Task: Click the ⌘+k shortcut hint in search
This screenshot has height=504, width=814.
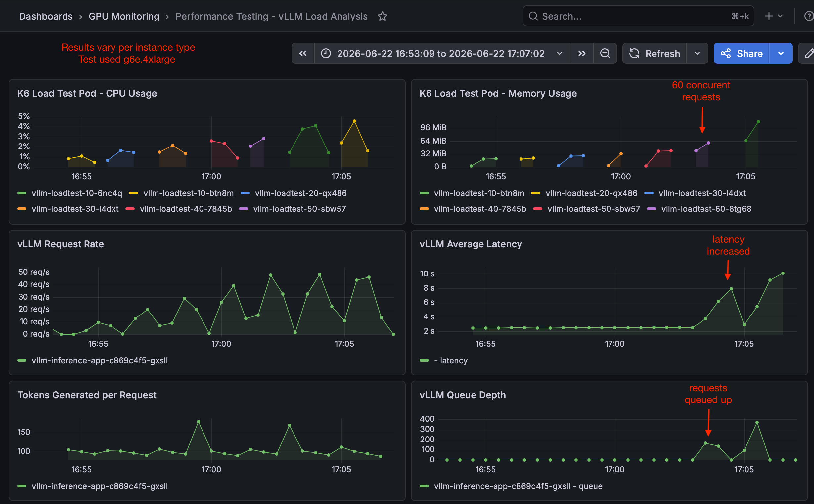Action: pos(740,16)
